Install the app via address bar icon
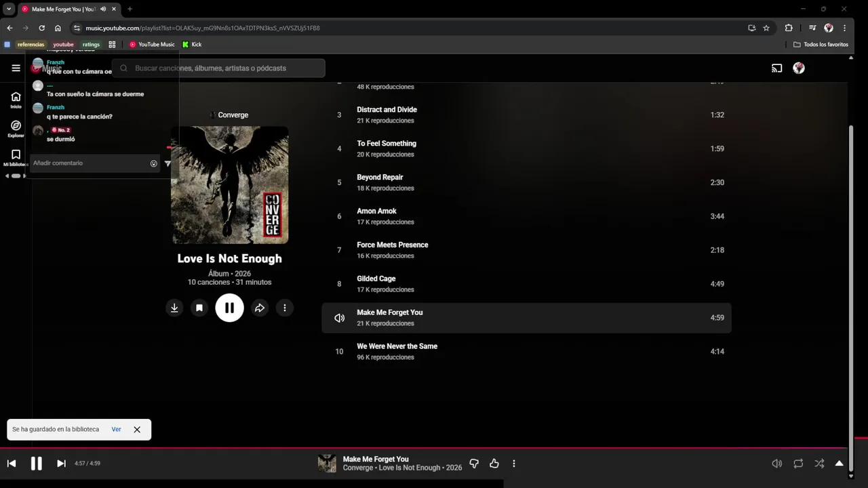The height and width of the screenshot is (488, 868). (x=751, y=28)
